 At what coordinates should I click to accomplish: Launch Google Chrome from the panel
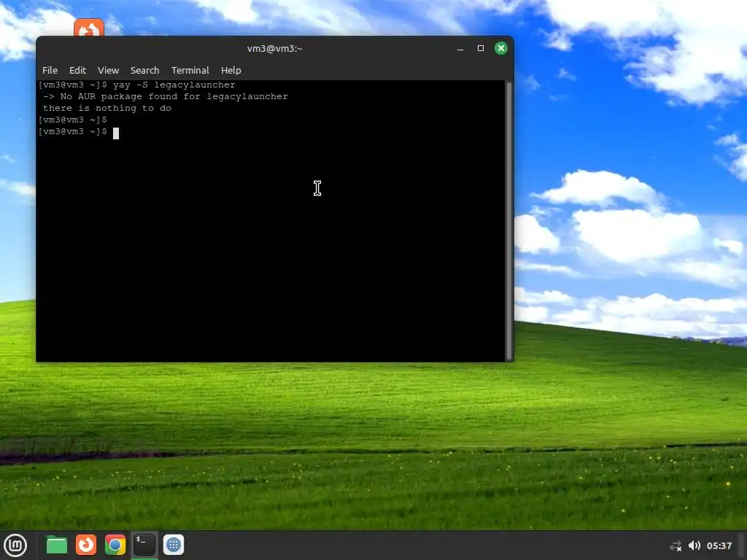coord(115,545)
